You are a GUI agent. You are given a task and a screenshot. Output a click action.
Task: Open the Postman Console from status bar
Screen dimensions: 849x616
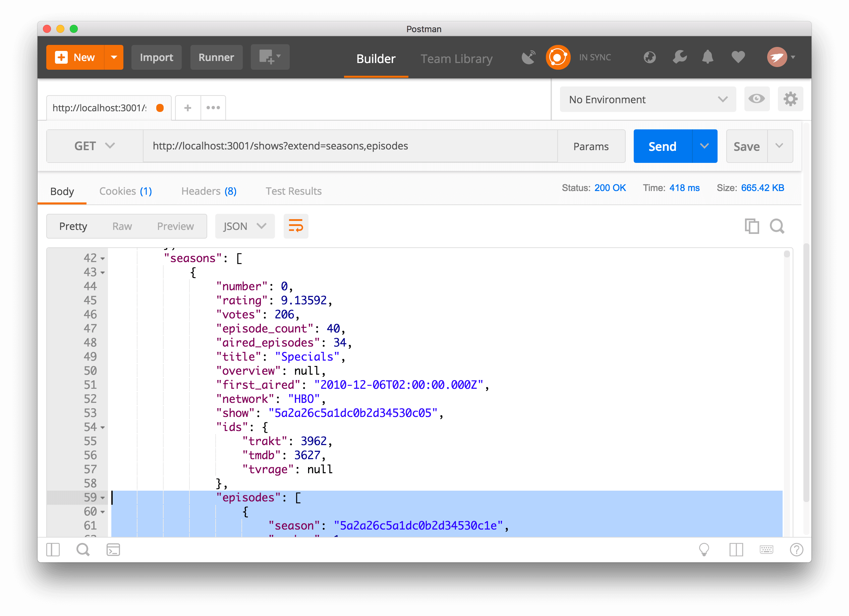pyautogui.click(x=113, y=550)
